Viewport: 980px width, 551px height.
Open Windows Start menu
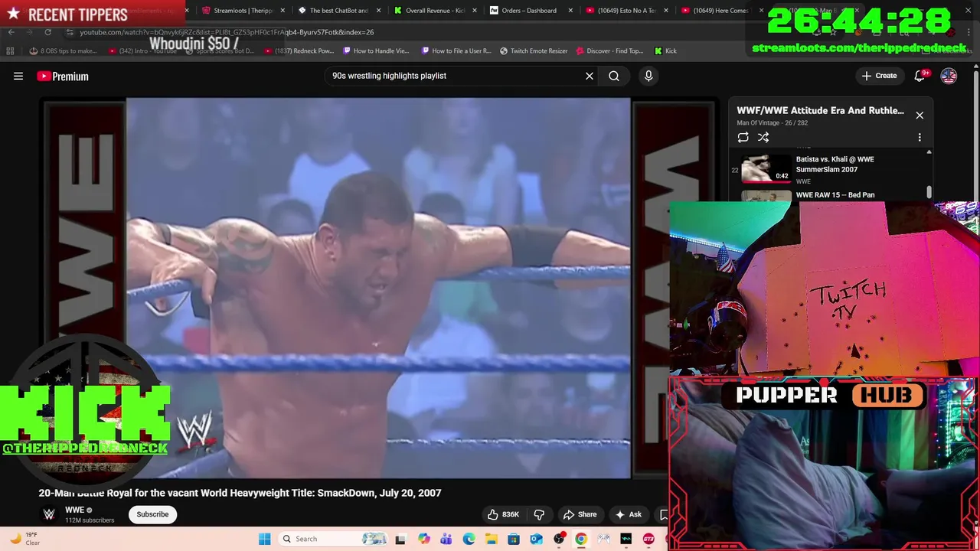pyautogui.click(x=264, y=539)
